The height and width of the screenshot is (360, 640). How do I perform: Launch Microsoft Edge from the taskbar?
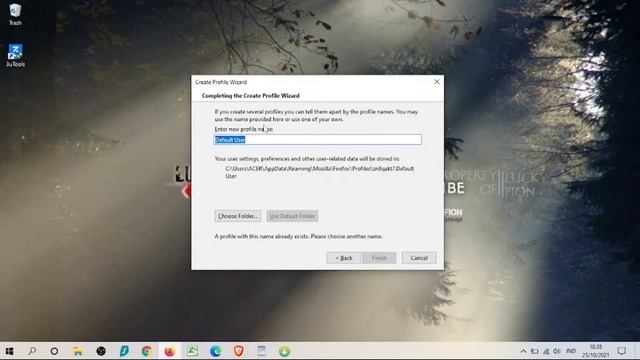216,351
